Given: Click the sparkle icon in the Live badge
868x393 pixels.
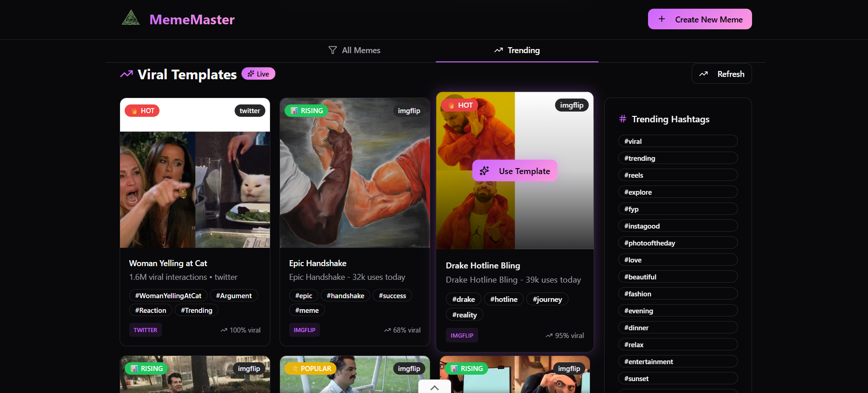Looking at the screenshot, I should 251,74.
